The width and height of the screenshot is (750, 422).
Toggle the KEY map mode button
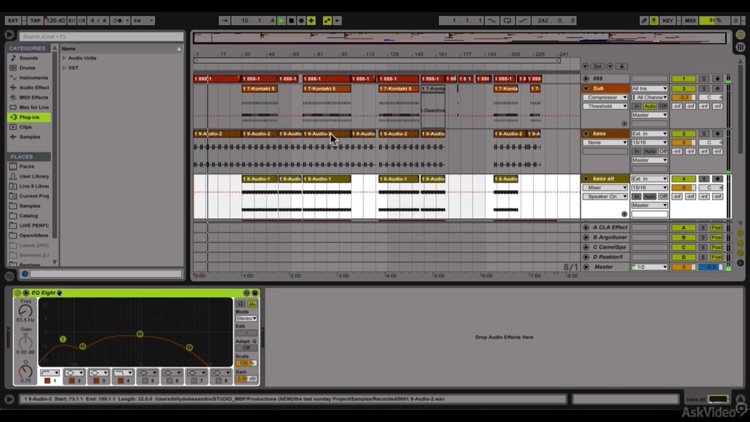coord(668,21)
